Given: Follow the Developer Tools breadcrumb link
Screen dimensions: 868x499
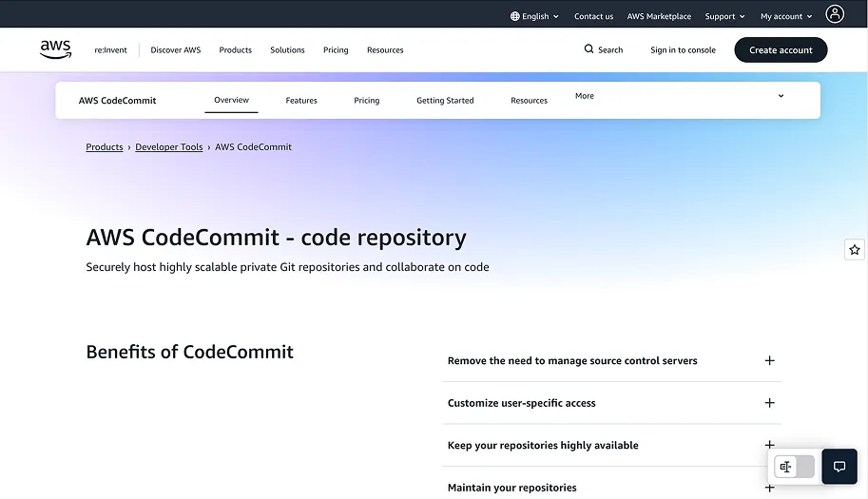Looking at the screenshot, I should (x=169, y=146).
